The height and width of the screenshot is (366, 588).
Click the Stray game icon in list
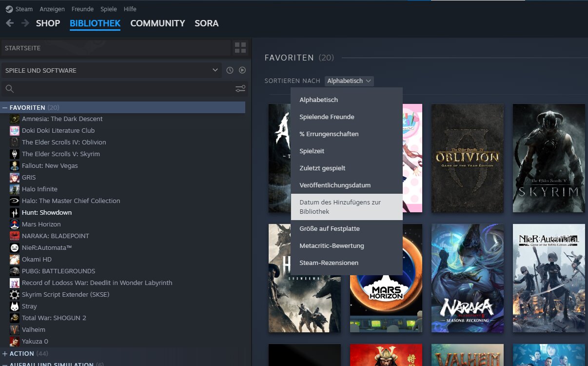coord(15,306)
